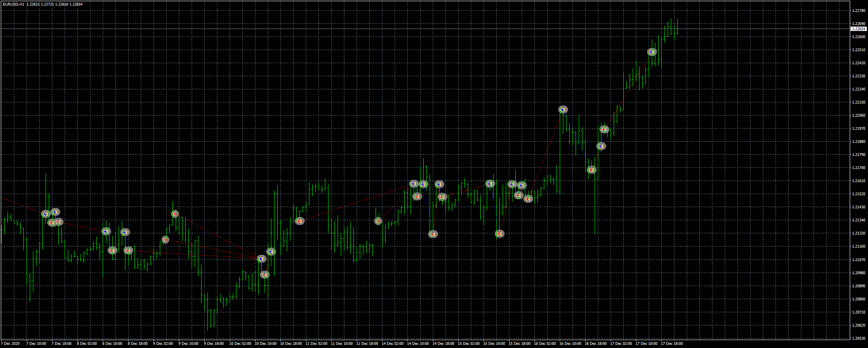
Task: Select blue trade marker at the 16 Dec 1.22100 peak
Action: (563, 110)
